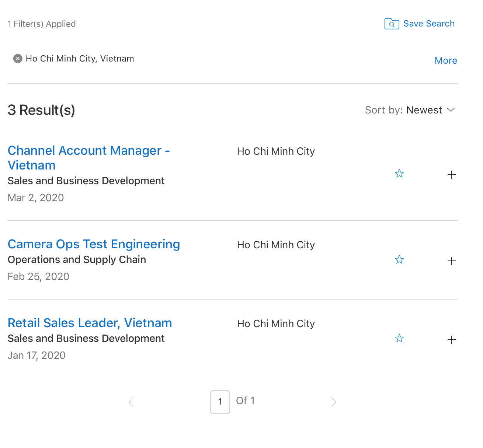483x448 pixels.
Task: Expand Channel Account Manager job details
Action: pyautogui.click(x=451, y=175)
